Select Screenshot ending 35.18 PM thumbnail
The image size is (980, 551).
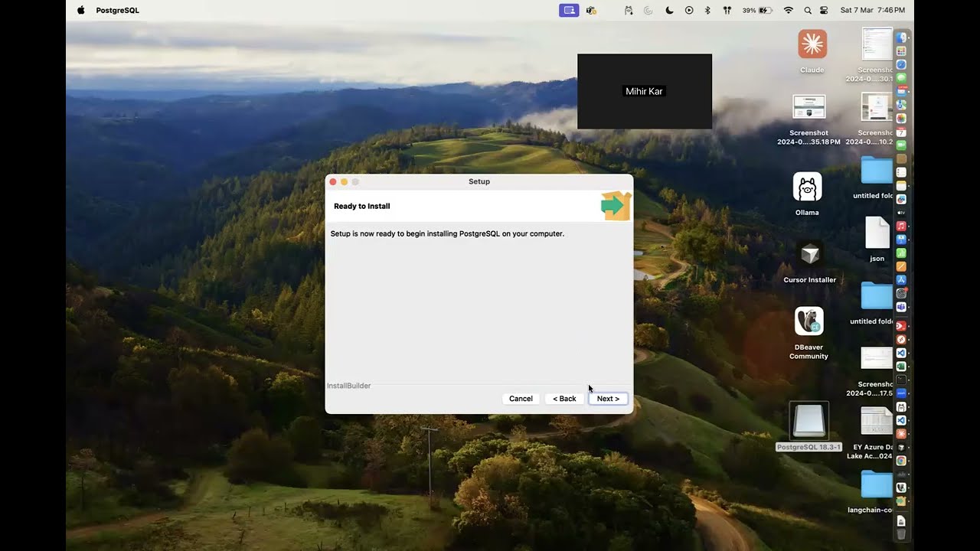[x=808, y=107]
